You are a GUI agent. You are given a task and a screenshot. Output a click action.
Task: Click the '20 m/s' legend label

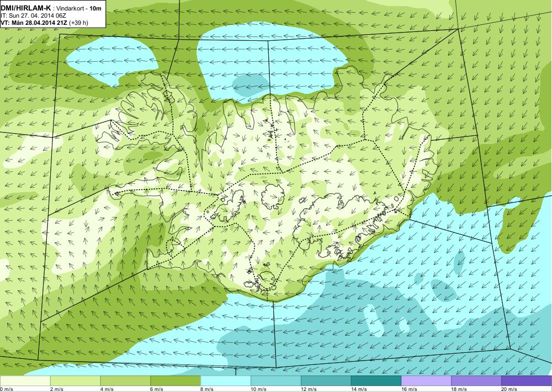509,389
